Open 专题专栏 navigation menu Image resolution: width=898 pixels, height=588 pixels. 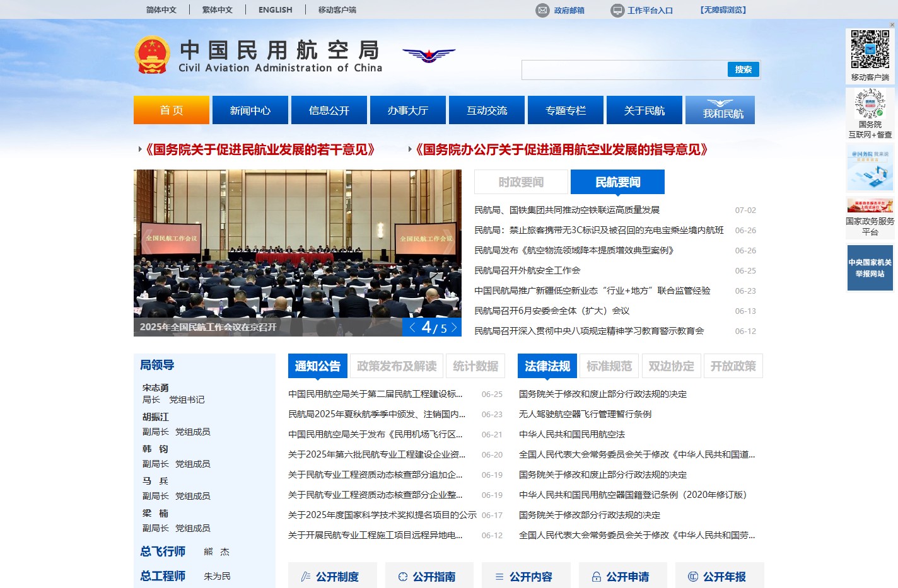click(566, 110)
